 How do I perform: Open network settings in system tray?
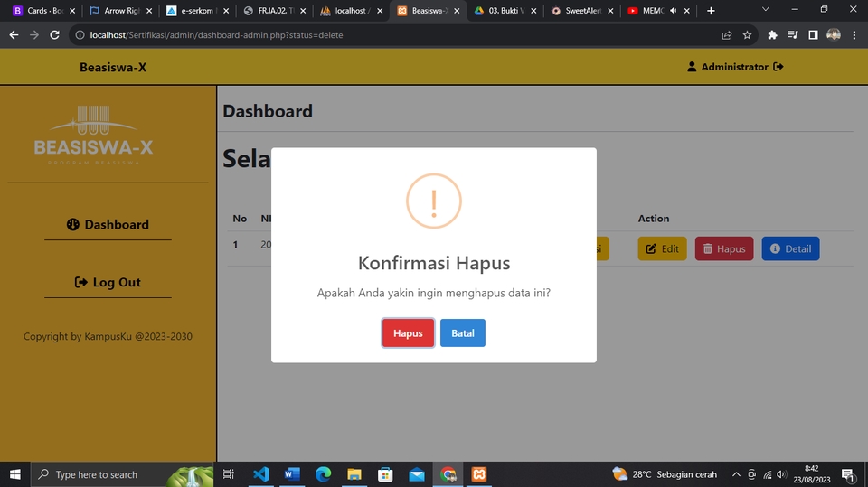tap(768, 474)
